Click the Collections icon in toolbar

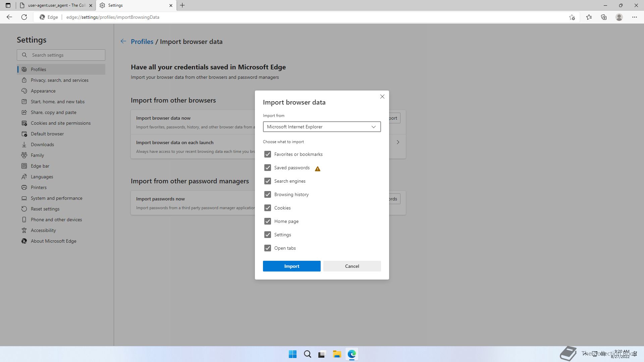[x=604, y=17]
